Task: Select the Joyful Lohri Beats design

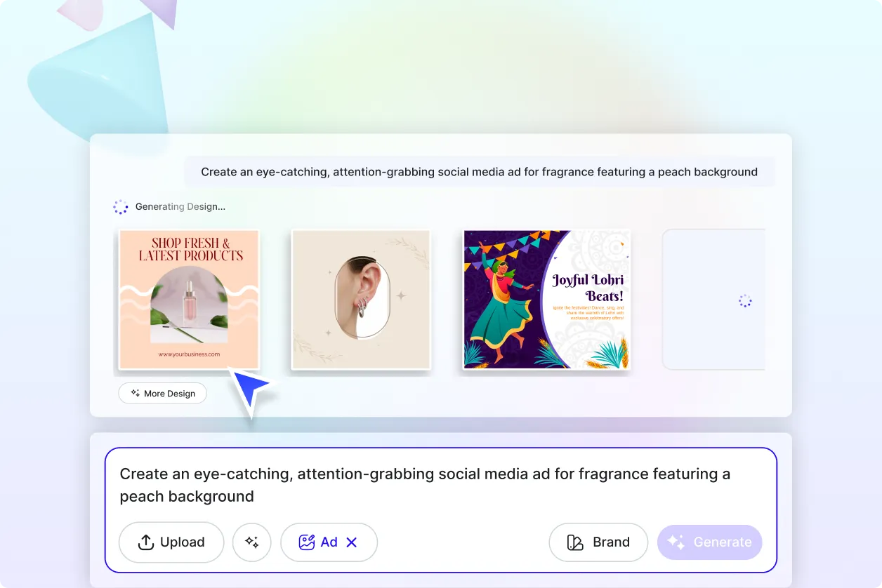Action: pyautogui.click(x=547, y=299)
